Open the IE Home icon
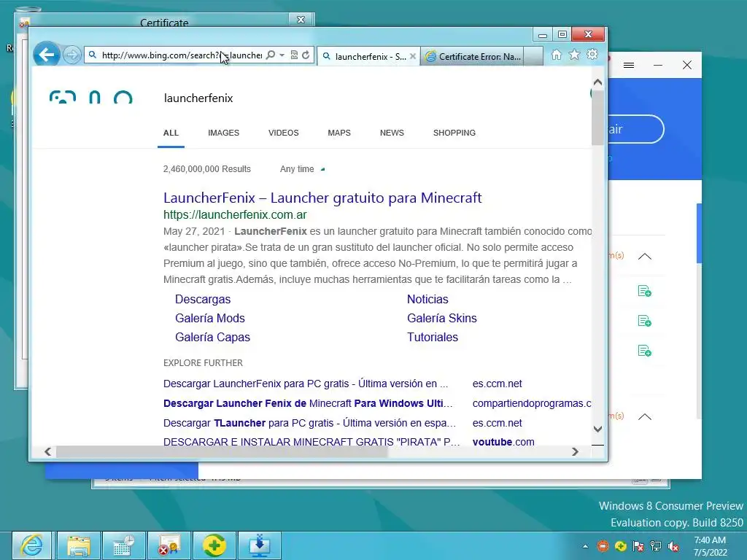The width and height of the screenshot is (747, 560). (x=557, y=55)
